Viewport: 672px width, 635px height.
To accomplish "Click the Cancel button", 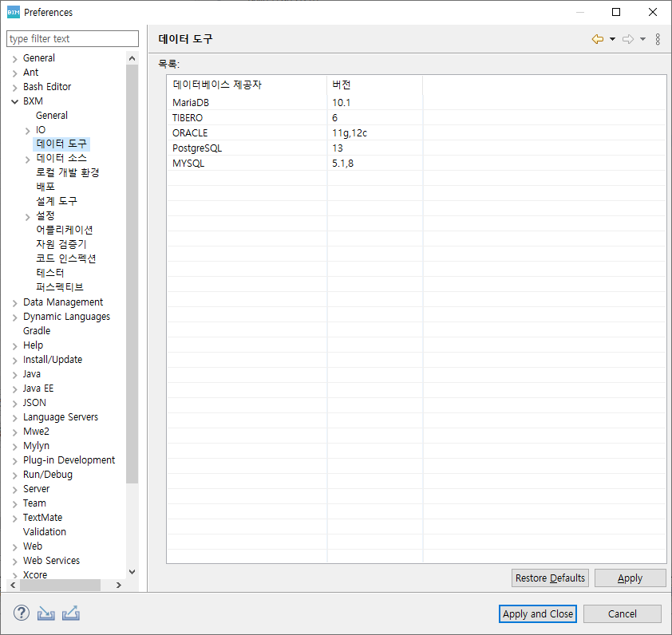I will (622, 613).
